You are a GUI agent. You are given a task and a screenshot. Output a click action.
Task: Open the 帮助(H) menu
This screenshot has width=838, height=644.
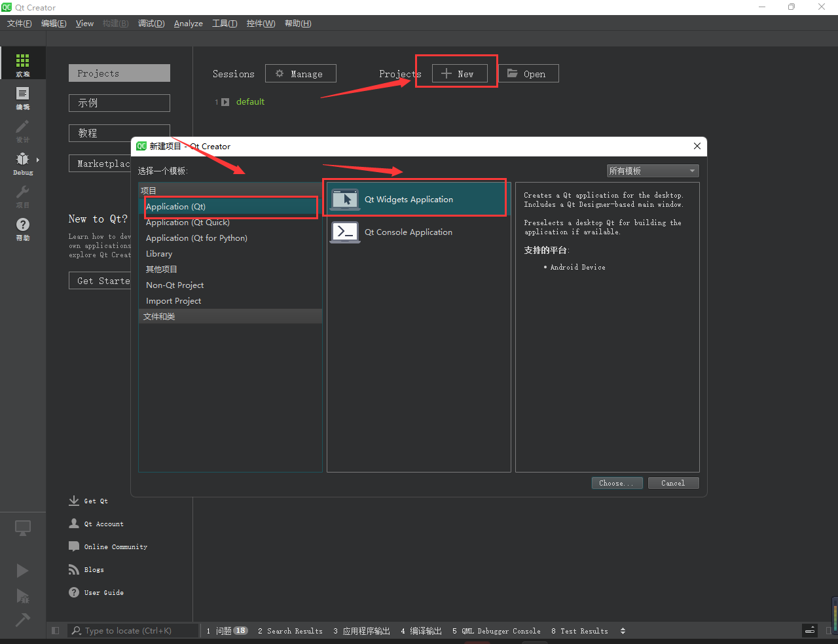[298, 24]
